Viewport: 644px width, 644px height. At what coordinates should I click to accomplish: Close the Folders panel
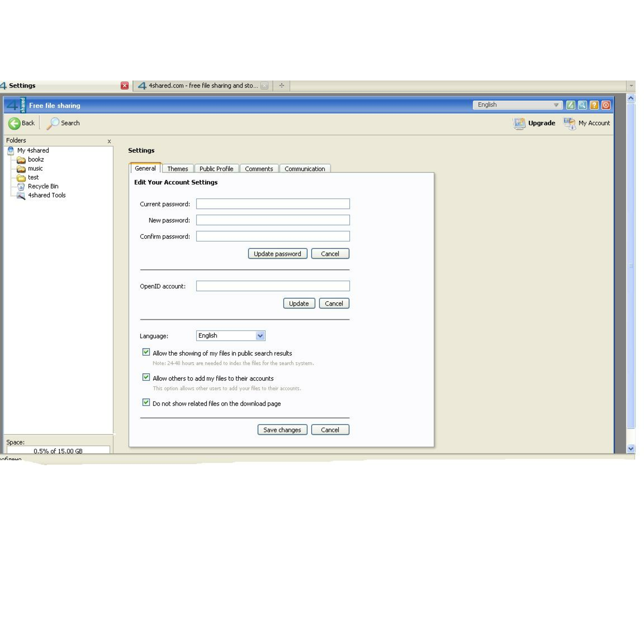(x=109, y=141)
